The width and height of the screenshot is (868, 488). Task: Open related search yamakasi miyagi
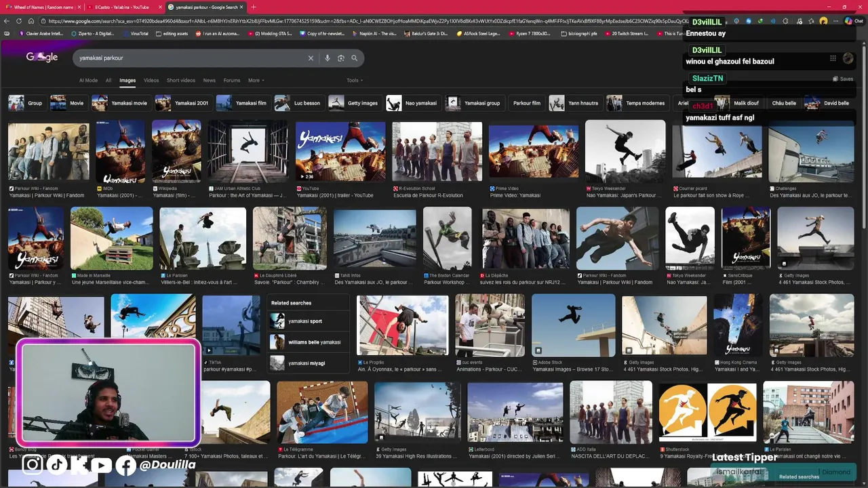pyautogui.click(x=309, y=363)
